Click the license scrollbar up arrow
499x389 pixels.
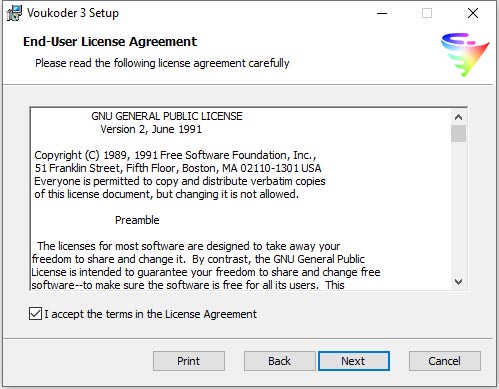[458, 117]
